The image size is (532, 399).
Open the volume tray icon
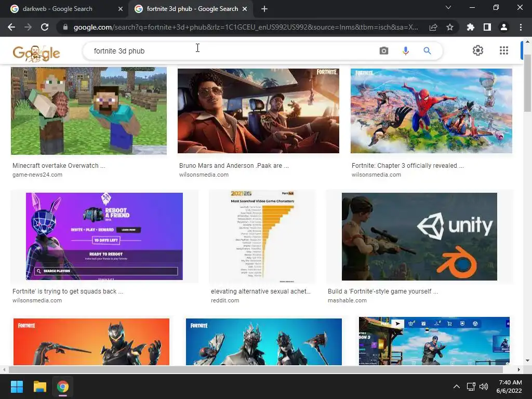484,387
